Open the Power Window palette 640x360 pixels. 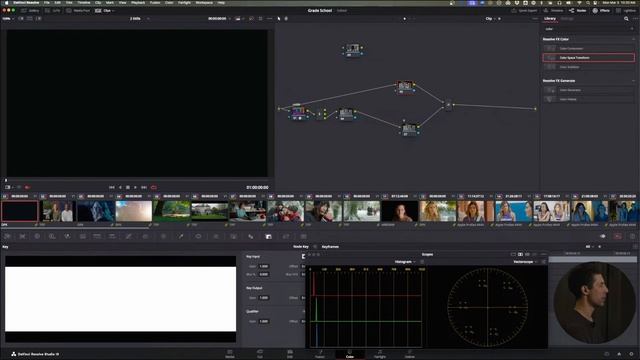[x=198, y=236]
